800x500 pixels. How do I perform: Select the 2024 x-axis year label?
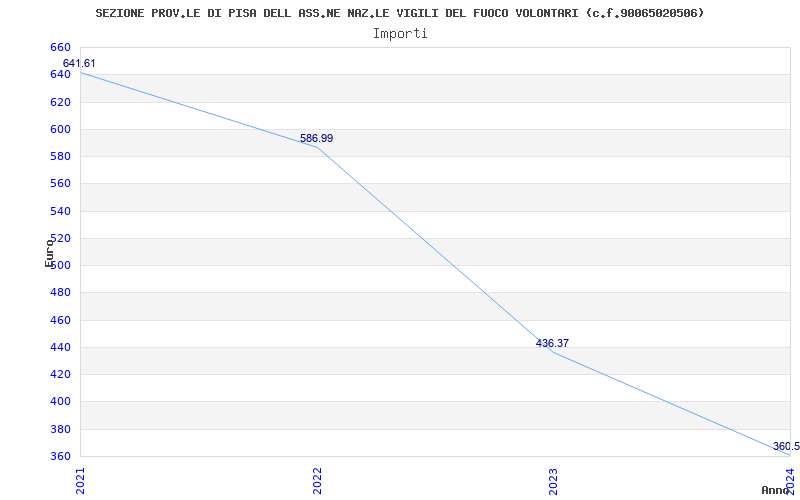(x=790, y=481)
